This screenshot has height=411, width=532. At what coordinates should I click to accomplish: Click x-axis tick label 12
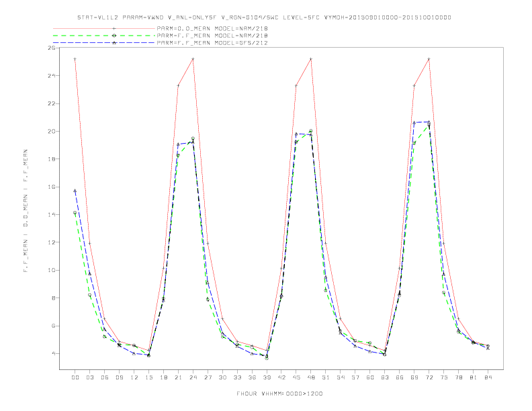click(x=134, y=377)
